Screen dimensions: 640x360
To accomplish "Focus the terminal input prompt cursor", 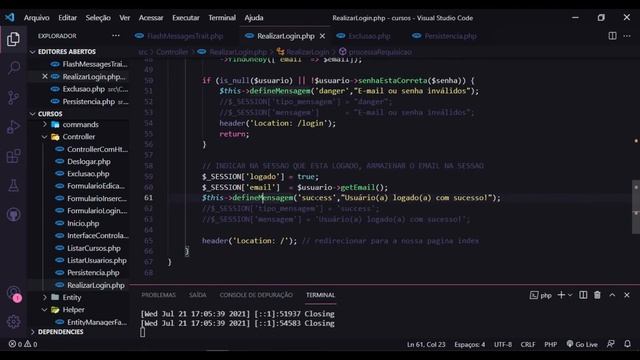I will click(142, 333).
